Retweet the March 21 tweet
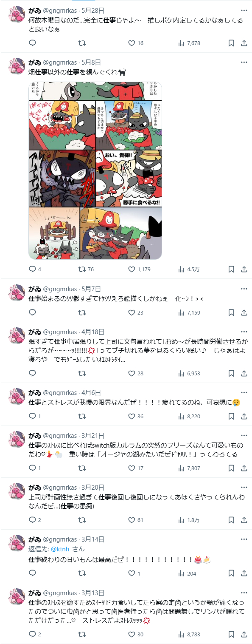The height and width of the screenshot is (644, 252). [x=82, y=468]
